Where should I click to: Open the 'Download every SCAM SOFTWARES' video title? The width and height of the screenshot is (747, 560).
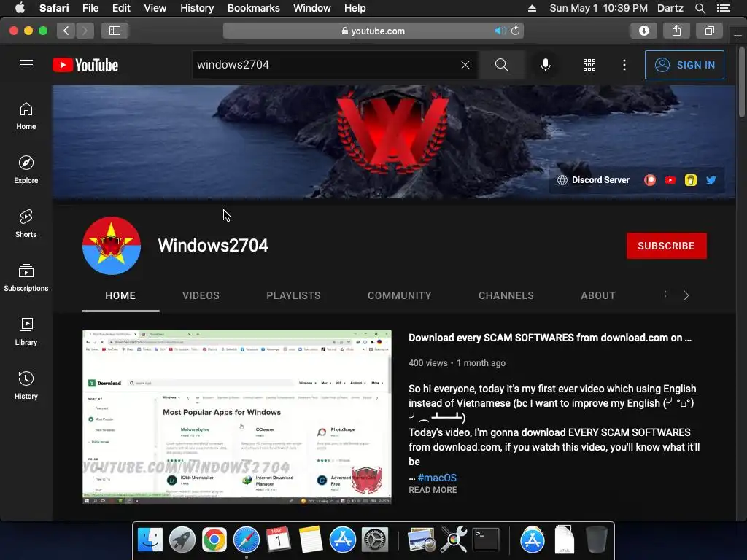[x=550, y=338]
